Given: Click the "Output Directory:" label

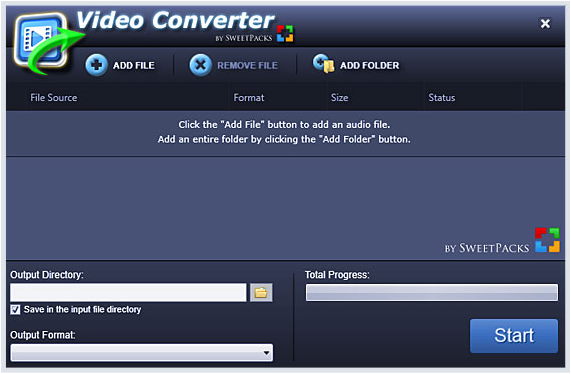Looking at the screenshot, I should pos(47,275).
